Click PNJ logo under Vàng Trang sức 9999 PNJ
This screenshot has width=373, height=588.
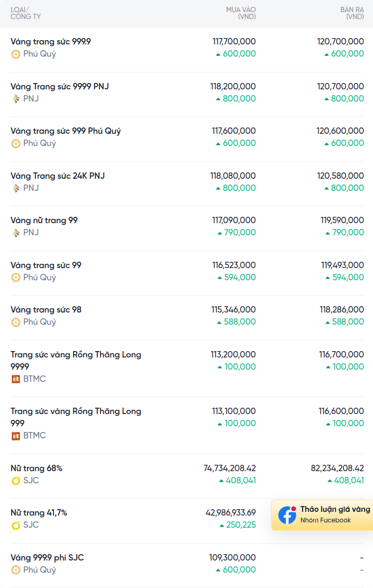pyautogui.click(x=16, y=99)
